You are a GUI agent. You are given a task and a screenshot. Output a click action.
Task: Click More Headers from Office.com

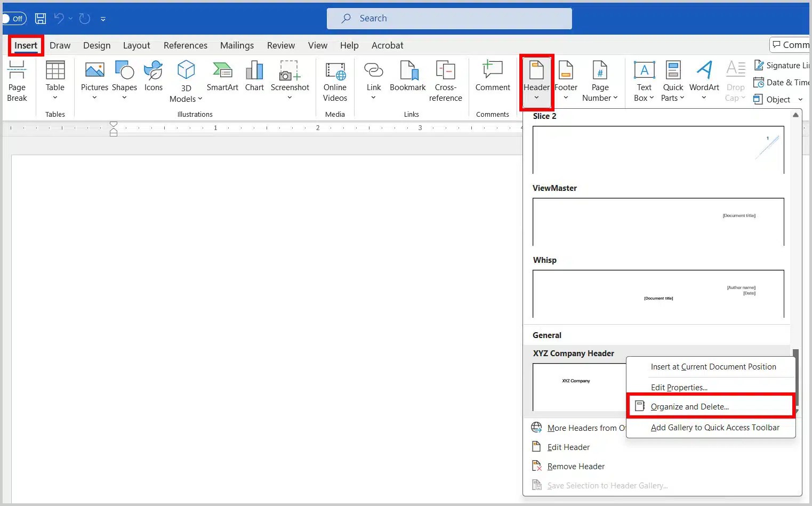pyautogui.click(x=578, y=428)
